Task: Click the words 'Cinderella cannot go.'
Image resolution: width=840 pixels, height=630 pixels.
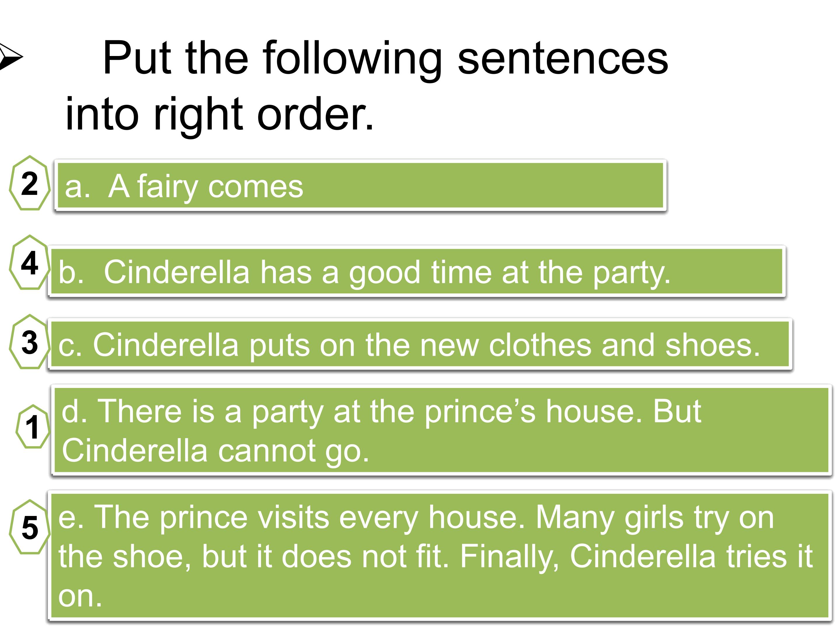Action: click(216, 450)
